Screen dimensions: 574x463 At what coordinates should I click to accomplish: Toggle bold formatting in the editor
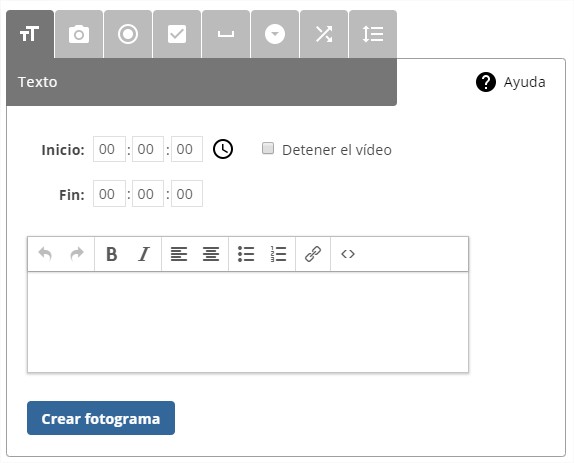tap(112, 254)
